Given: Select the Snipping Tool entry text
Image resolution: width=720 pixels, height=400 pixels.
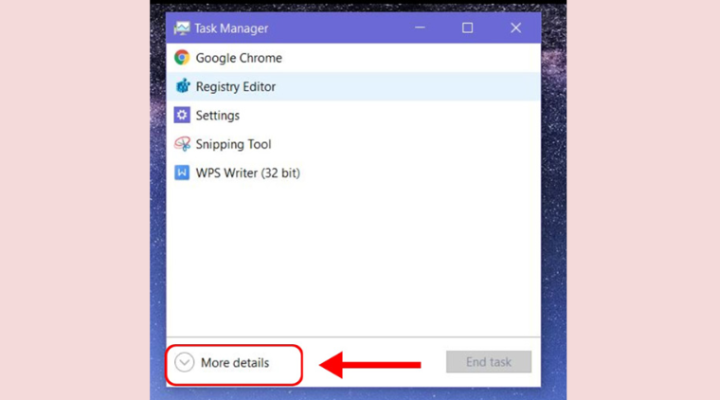Looking at the screenshot, I should tap(233, 144).
